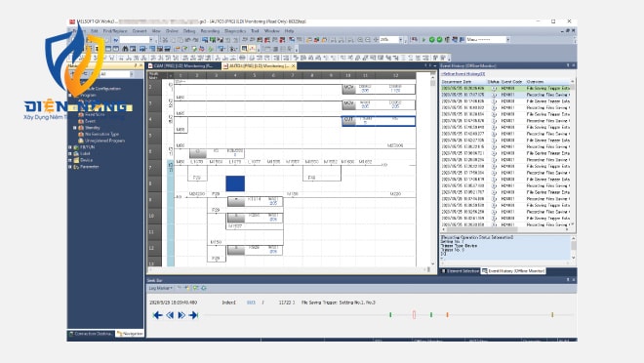This screenshot has height=363, width=644.
Task: Close the AUTO1 [PRG] tab
Action: 294,65
